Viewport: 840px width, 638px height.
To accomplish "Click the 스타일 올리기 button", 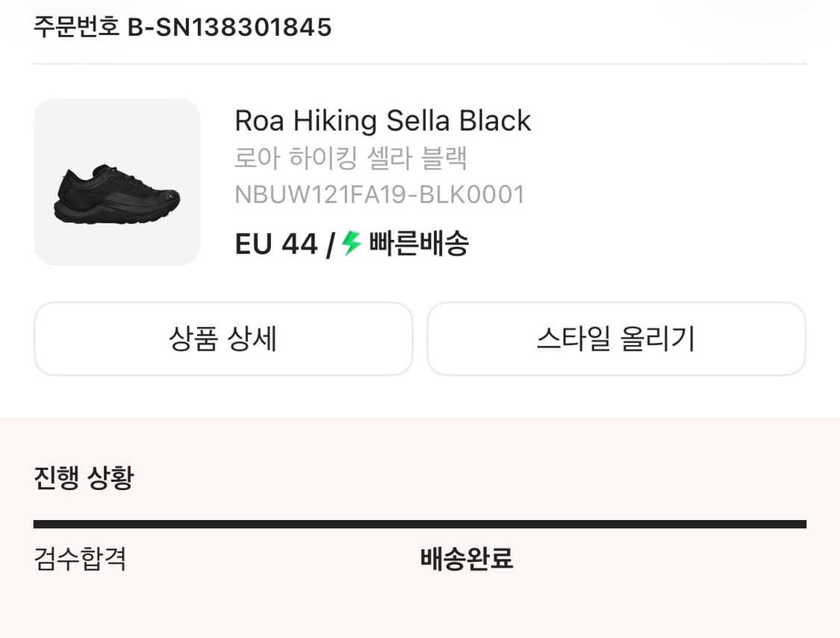I will coord(616,338).
